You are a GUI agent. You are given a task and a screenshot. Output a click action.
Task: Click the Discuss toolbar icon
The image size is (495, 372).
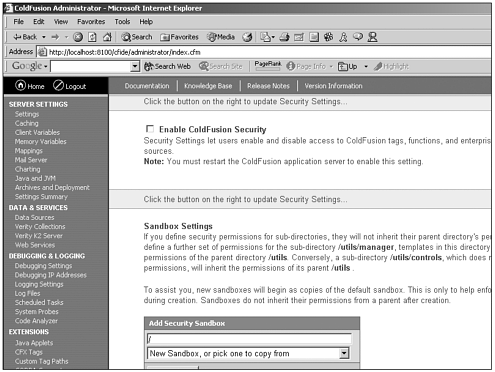[314, 37]
